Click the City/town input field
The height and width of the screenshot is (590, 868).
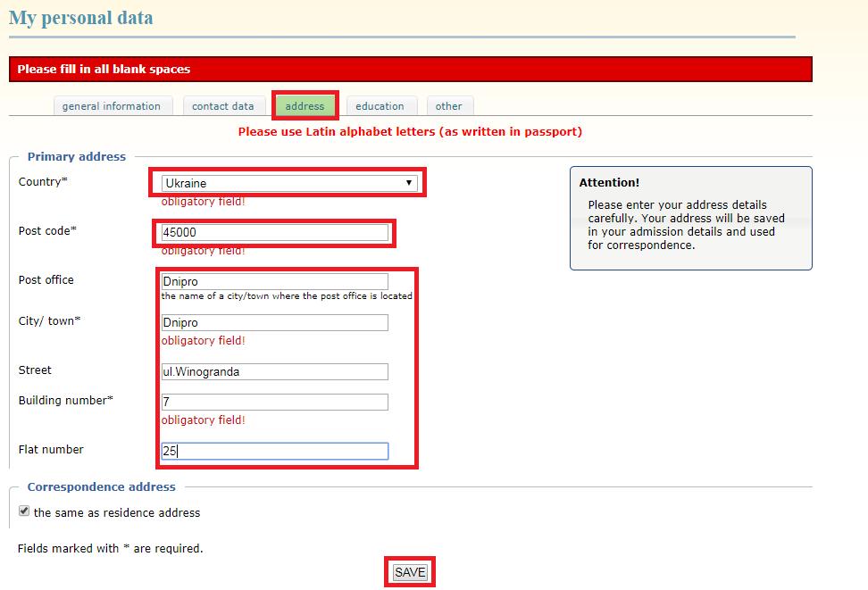(274, 323)
